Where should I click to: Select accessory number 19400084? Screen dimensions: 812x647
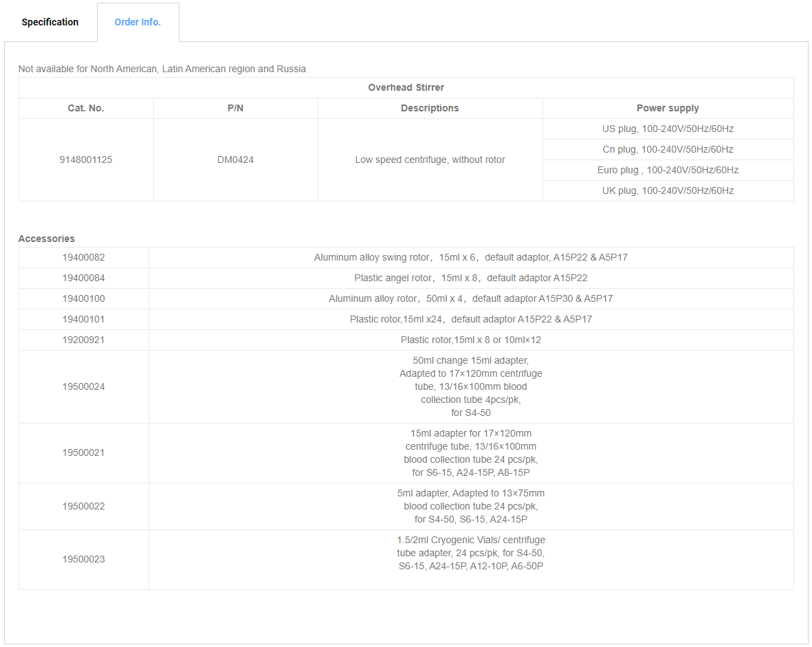(83, 278)
